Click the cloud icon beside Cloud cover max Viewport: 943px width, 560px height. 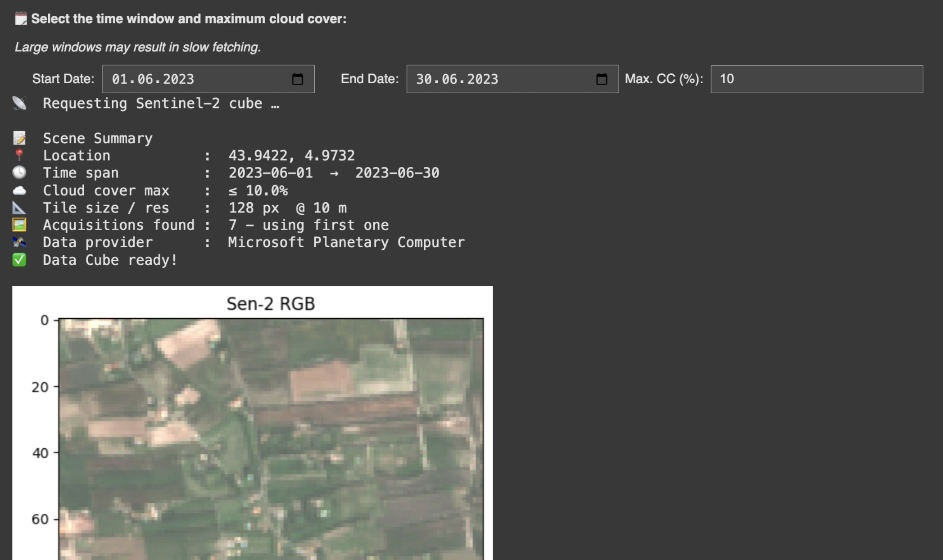point(19,190)
